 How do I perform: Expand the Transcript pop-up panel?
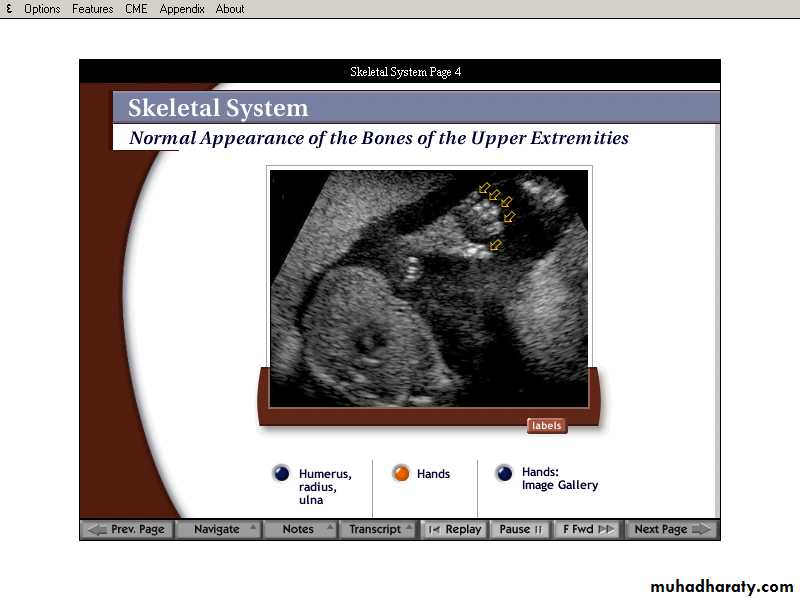[x=377, y=529]
